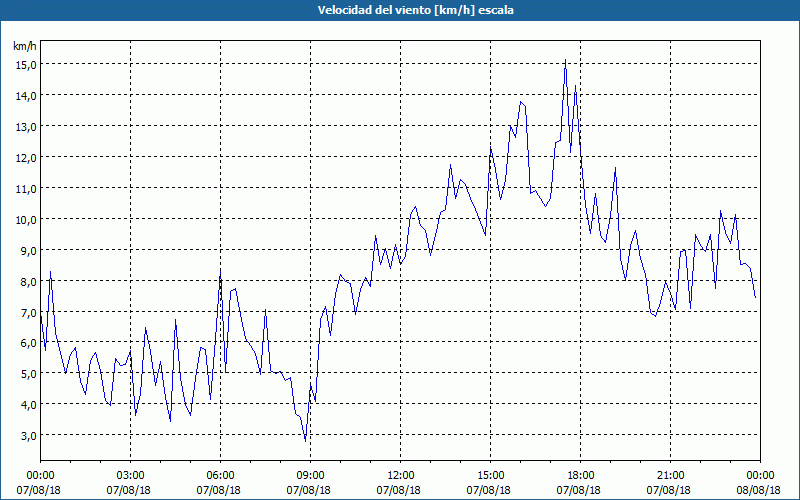Click the highest peak of the blue wind line
Viewport: 800px width, 500px height.
[565, 60]
